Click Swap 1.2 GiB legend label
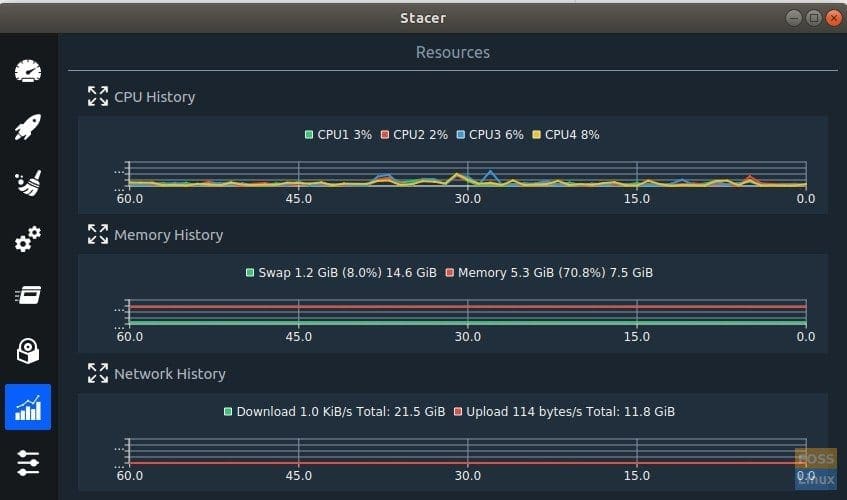Screen dimensions: 847x500 click(347, 273)
